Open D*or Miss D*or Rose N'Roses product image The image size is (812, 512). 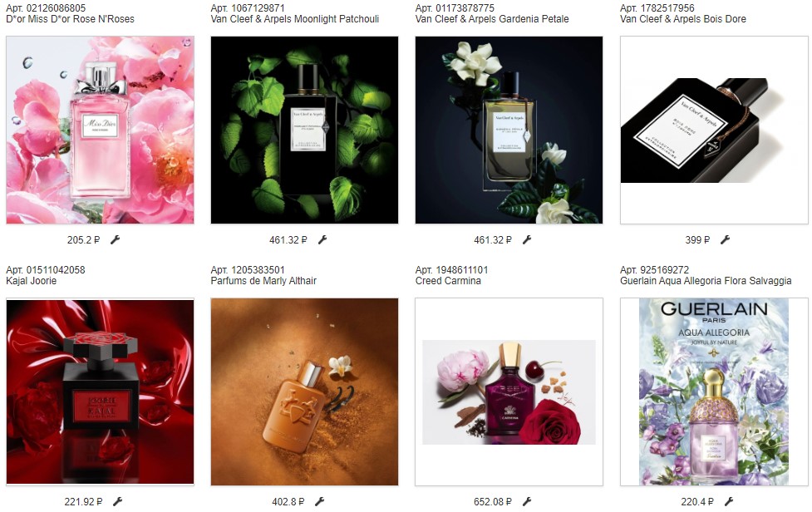100,130
